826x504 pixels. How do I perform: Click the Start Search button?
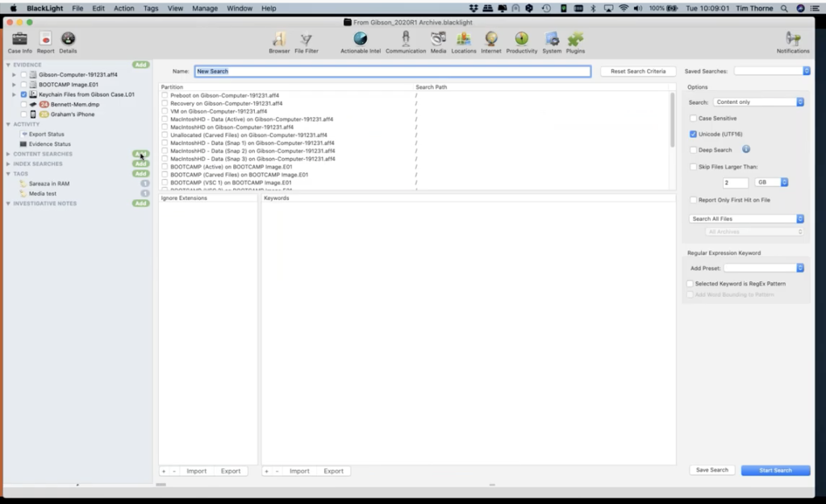point(775,470)
